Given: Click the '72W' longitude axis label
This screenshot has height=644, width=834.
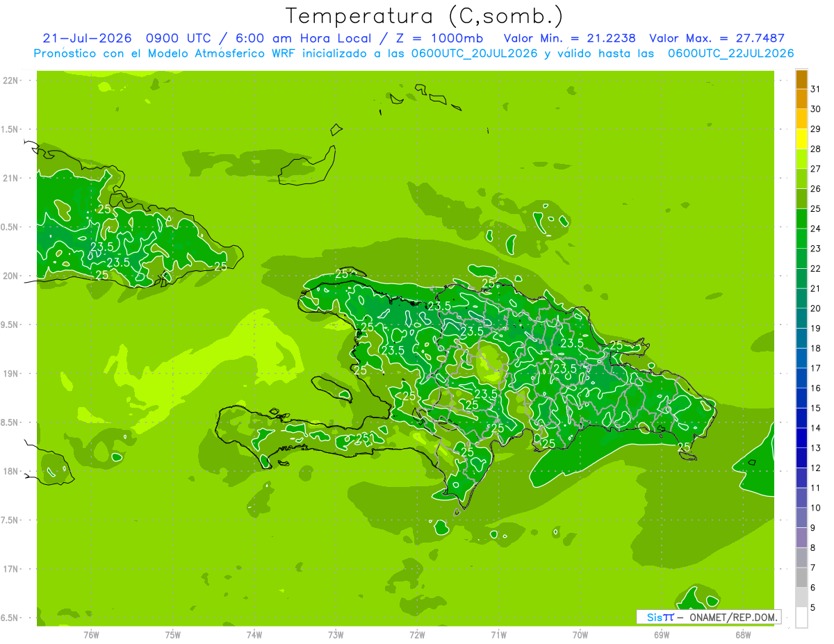Looking at the screenshot, I should tap(417, 634).
